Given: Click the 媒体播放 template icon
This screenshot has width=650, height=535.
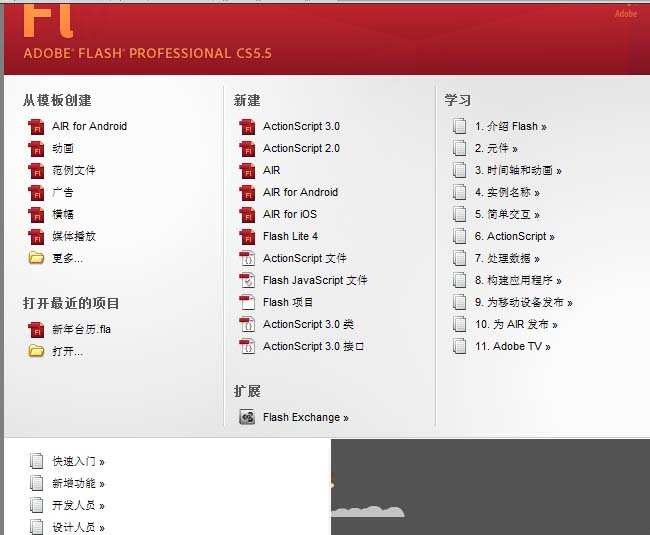Looking at the screenshot, I should pos(36,236).
